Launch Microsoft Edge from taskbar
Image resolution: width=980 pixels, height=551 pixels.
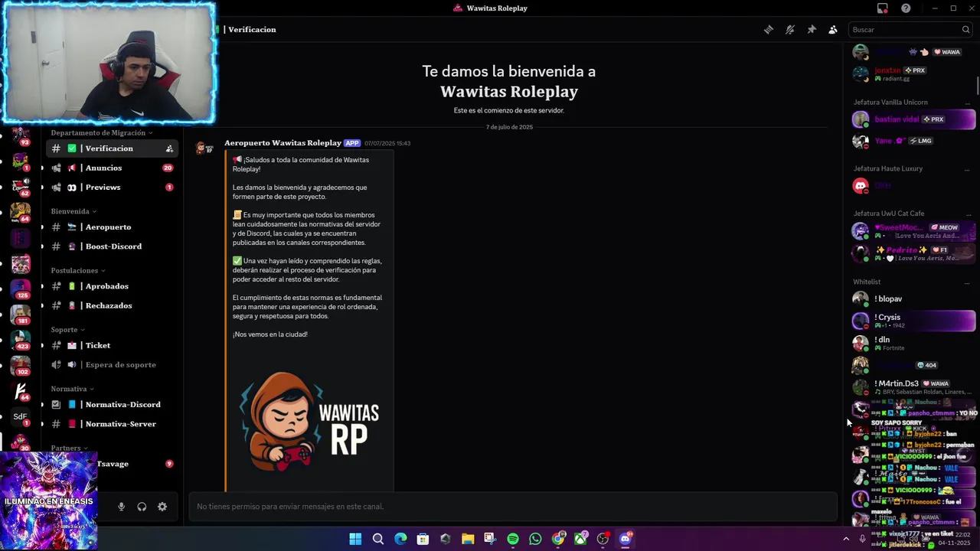[x=400, y=540]
